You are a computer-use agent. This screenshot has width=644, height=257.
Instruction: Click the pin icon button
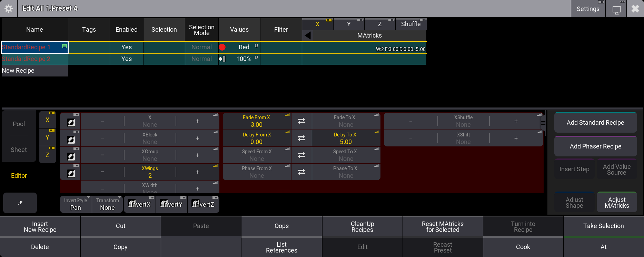[20, 203]
